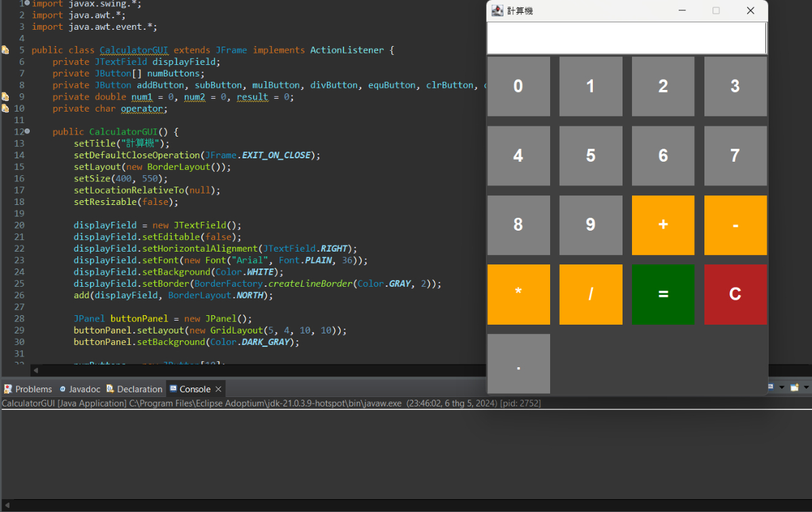Collapse the import block at line 1
The width and height of the screenshot is (812, 512).
click(26, 3)
